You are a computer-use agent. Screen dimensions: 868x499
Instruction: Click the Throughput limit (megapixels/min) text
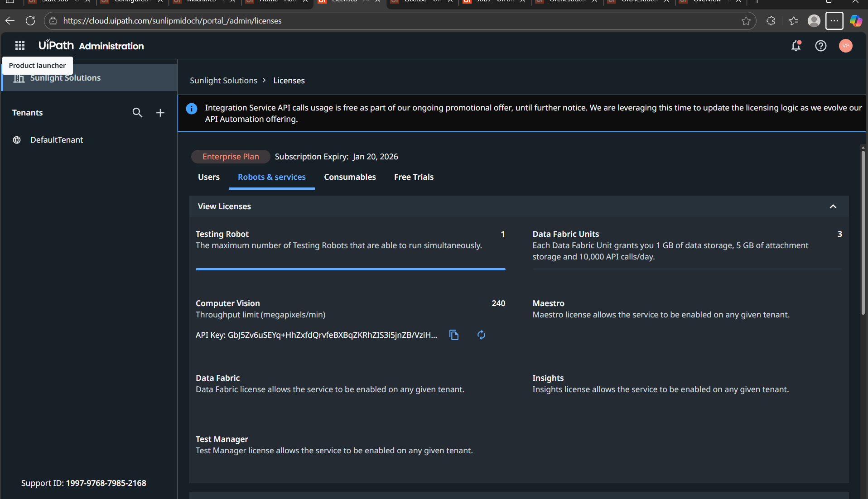point(260,315)
